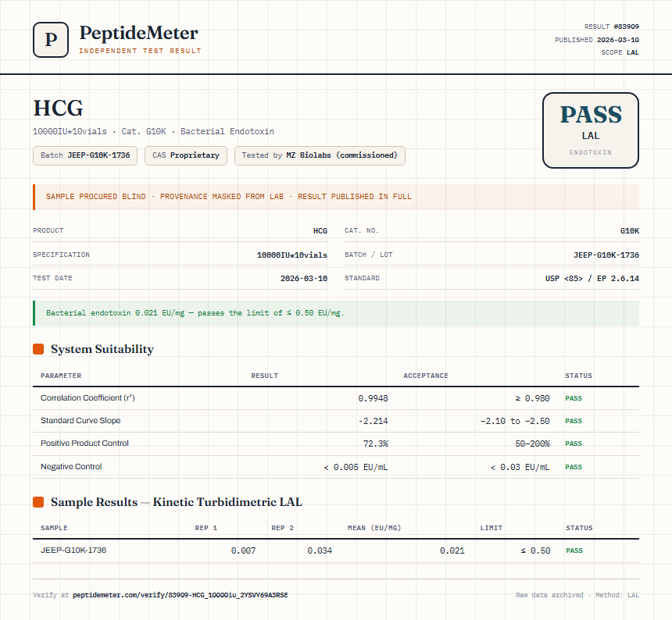
Task: Click the PeptideMeter P logo icon
Action: 51,40
